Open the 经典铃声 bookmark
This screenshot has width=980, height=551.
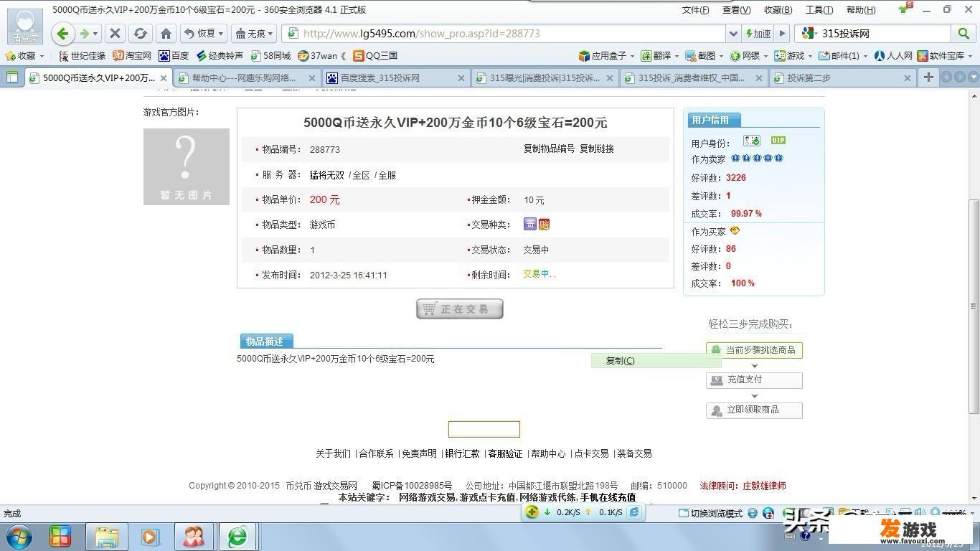tap(220, 55)
